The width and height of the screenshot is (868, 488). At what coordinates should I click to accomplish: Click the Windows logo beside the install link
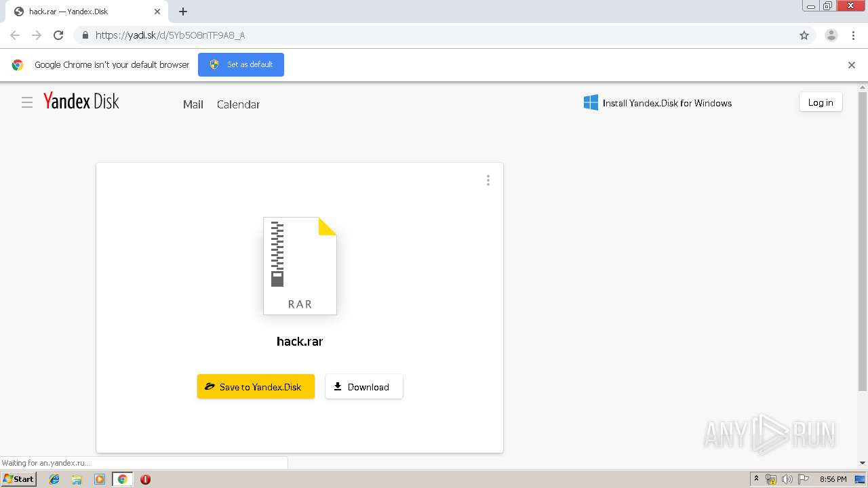click(x=591, y=103)
